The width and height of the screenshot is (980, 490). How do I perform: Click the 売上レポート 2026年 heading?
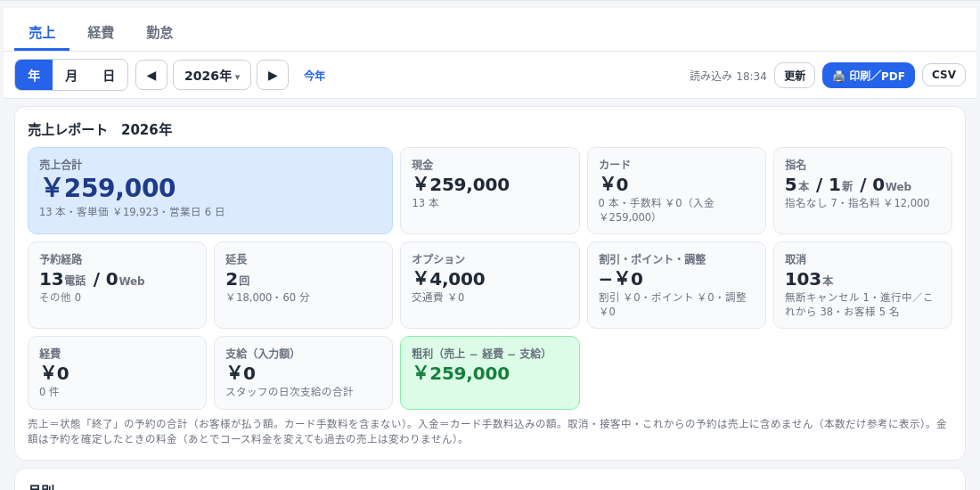pos(100,130)
